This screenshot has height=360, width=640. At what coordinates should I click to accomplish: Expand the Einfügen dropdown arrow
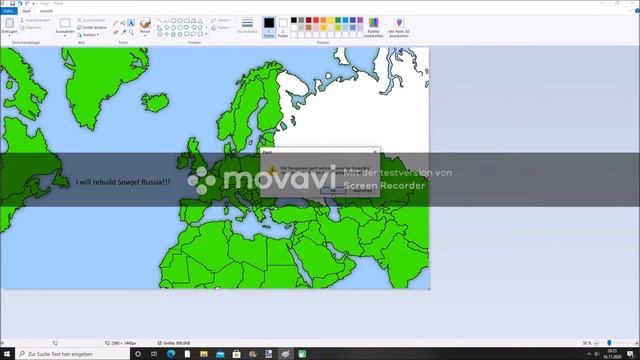pos(9,36)
